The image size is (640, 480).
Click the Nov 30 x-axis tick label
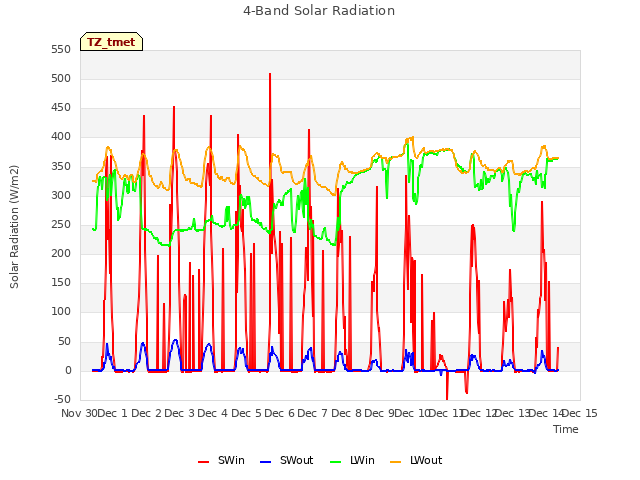(x=80, y=413)
